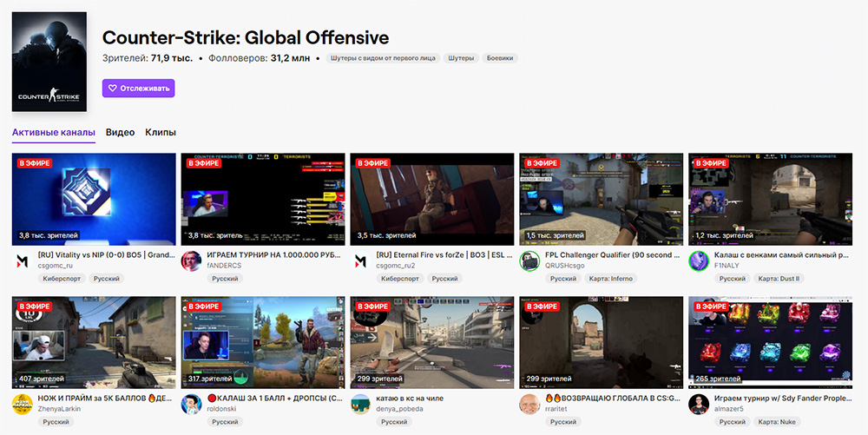Click Русский tag under almazer5
Screen dimensions: 868x435
coord(733,422)
